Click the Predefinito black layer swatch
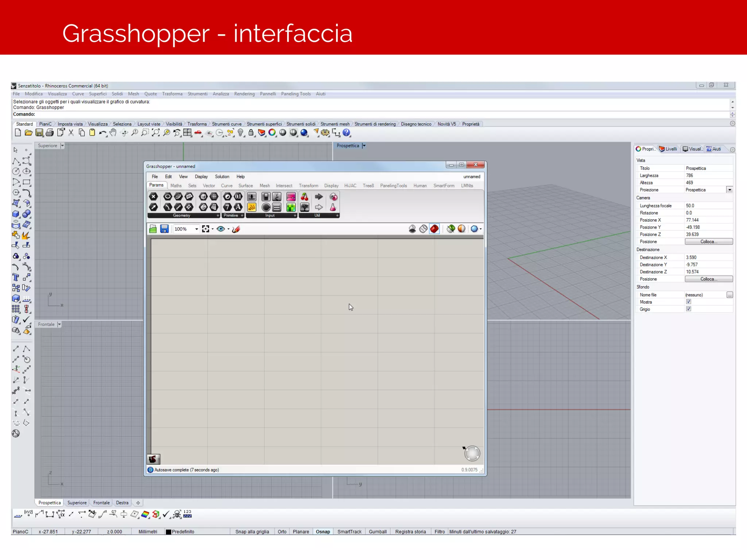Screen dimensions: 747x560 click(x=169, y=532)
